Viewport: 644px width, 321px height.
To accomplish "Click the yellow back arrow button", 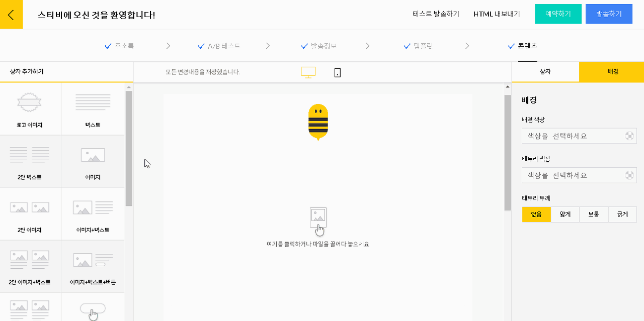I will point(11,14).
